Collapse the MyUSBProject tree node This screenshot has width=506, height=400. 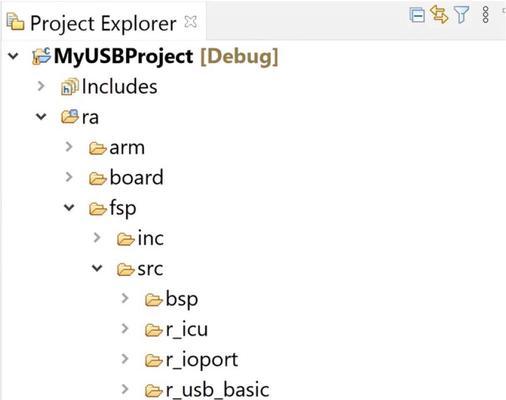tap(13, 56)
